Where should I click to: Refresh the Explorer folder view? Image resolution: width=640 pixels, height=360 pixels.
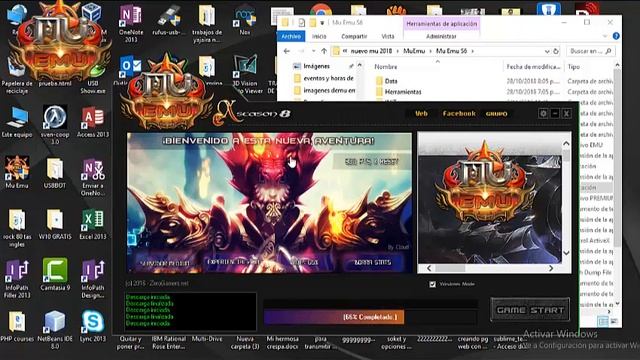[556, 51]
